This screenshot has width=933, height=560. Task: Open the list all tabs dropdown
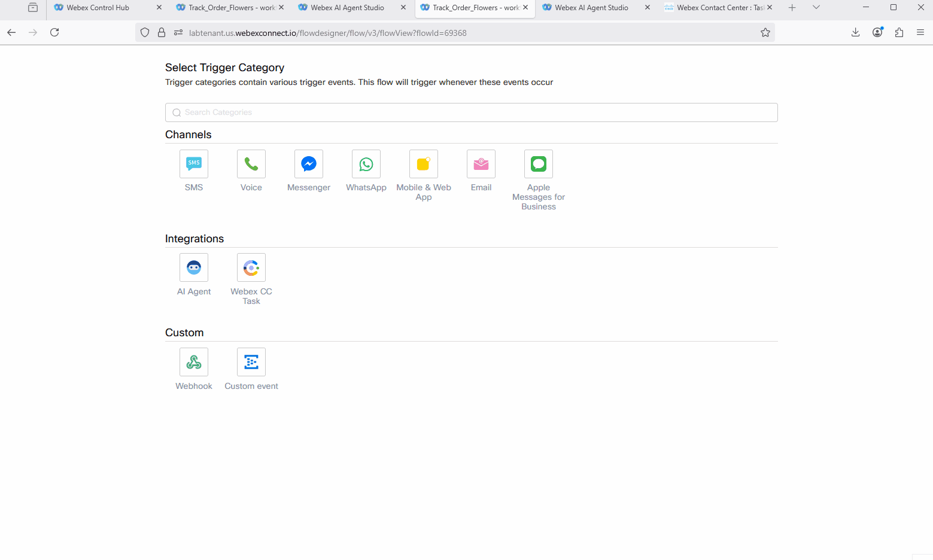[x=816, y=8]
